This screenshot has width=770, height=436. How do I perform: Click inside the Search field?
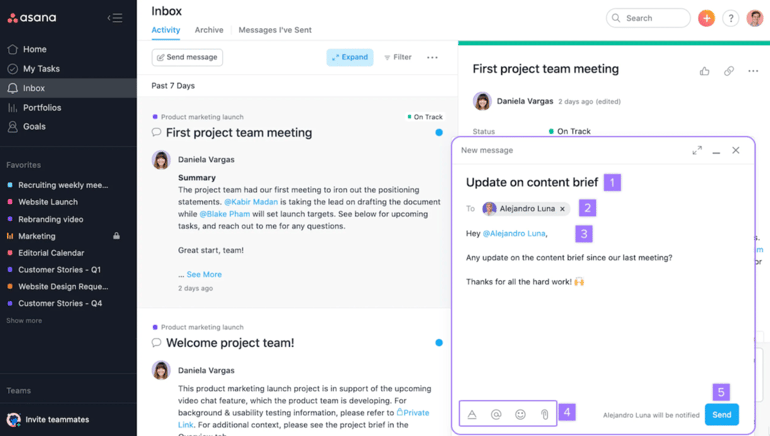(x=648, y=18)
